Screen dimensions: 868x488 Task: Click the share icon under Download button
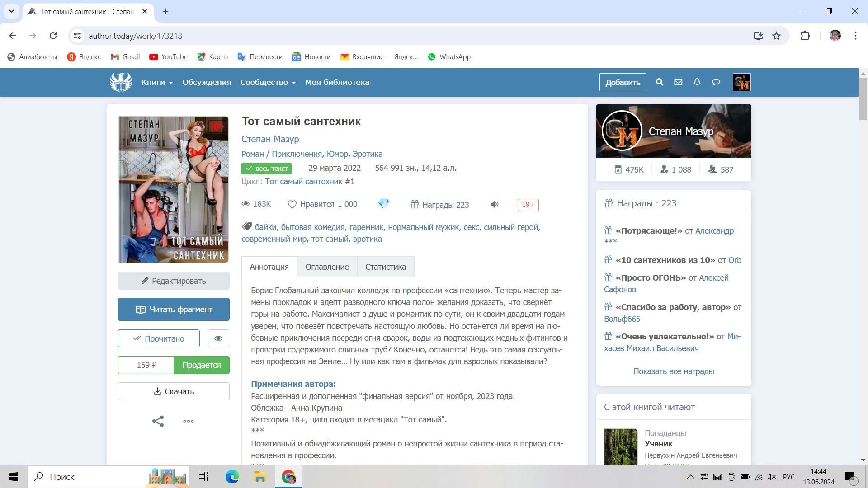coord(158,421)
